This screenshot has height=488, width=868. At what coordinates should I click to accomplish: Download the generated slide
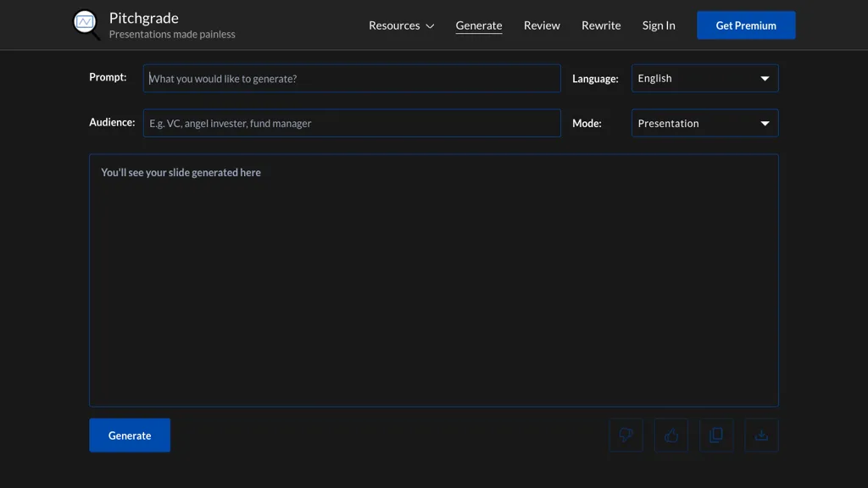761,435
